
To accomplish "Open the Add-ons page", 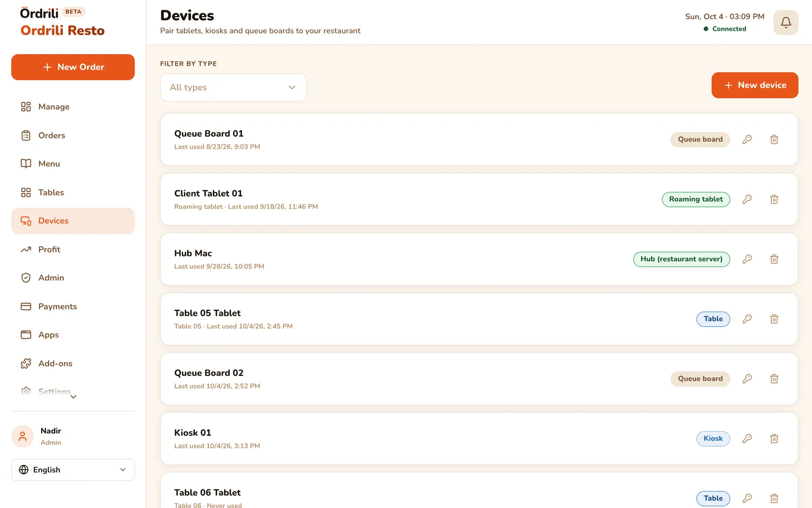I will 73,364.
